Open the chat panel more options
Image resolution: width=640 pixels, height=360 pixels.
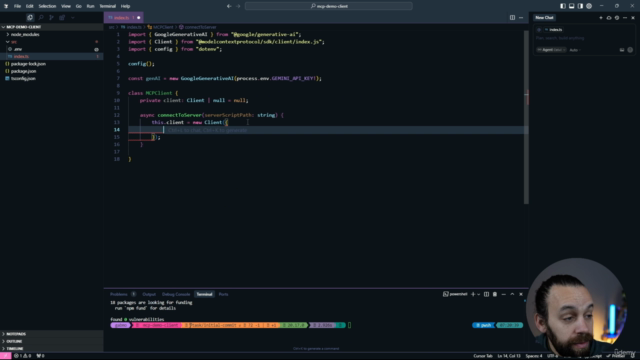[x=625, y=18]
